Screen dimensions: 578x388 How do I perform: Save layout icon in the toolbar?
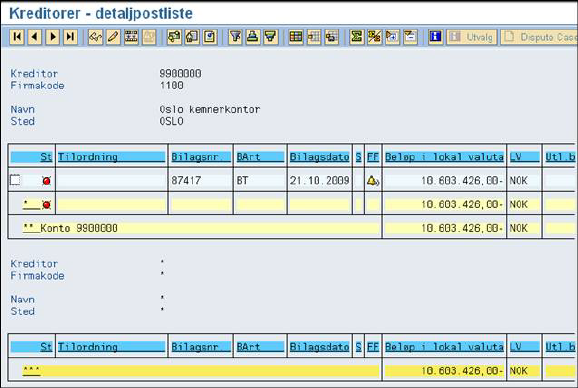coord(331,36)
